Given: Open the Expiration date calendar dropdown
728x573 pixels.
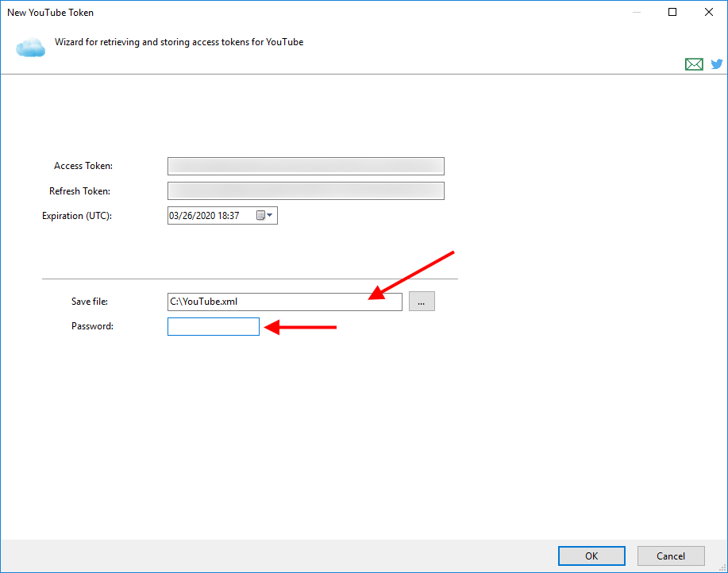Looking at the screenshot, I should (x=265, y=215).
